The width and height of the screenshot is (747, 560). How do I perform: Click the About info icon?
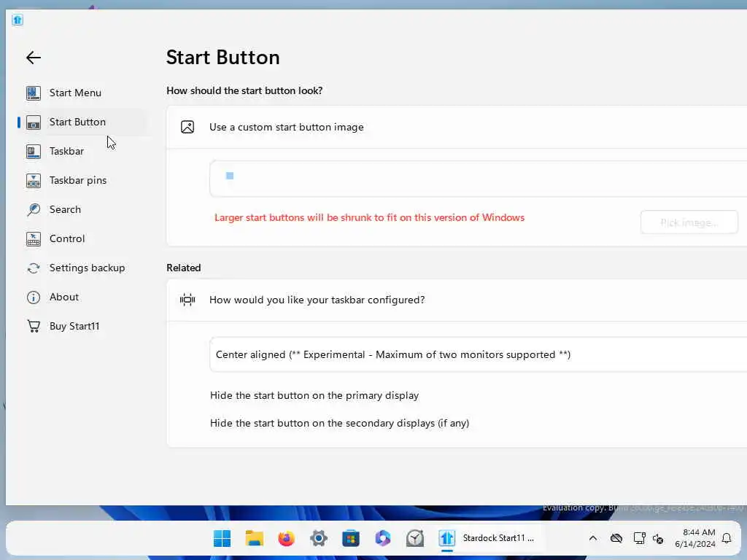(x=34, y=297)
